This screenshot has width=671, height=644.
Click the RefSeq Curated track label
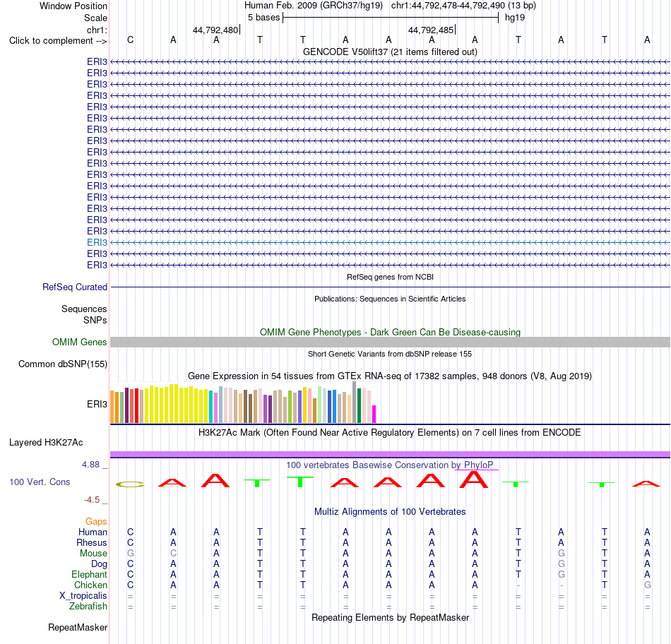[74, 287]
